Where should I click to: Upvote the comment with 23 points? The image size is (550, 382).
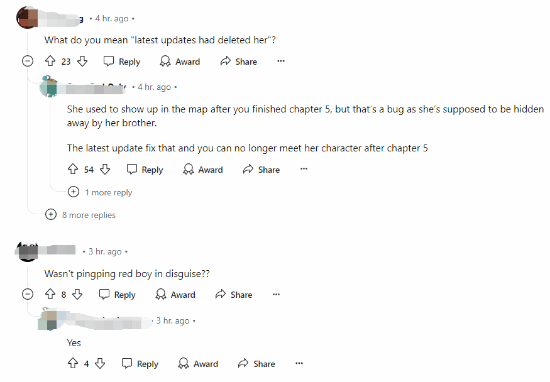50,61
